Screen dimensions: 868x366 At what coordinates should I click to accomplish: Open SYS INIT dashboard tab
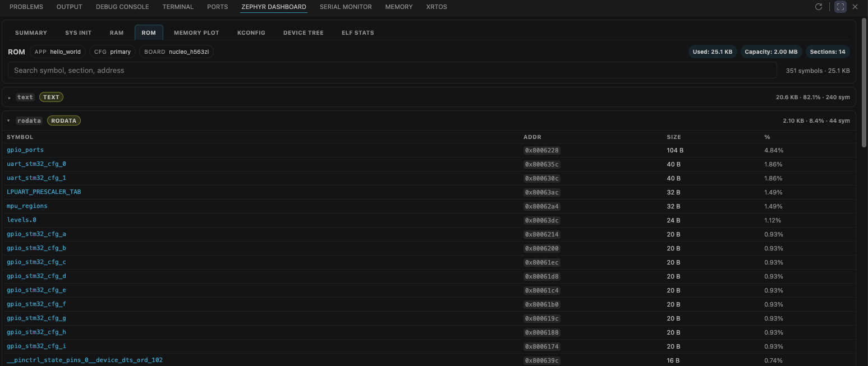[x=78, y=33]
